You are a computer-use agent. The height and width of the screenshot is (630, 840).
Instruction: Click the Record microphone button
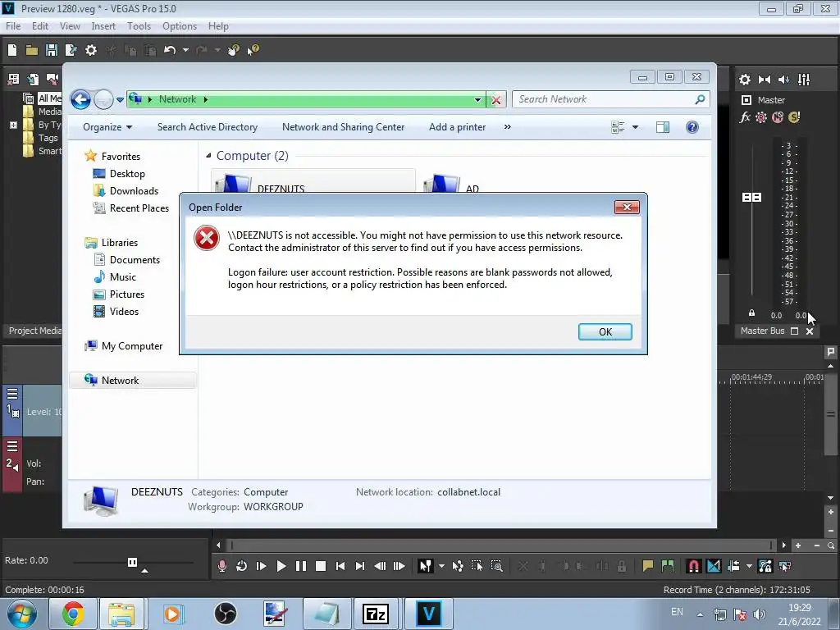tap(221, 566)
